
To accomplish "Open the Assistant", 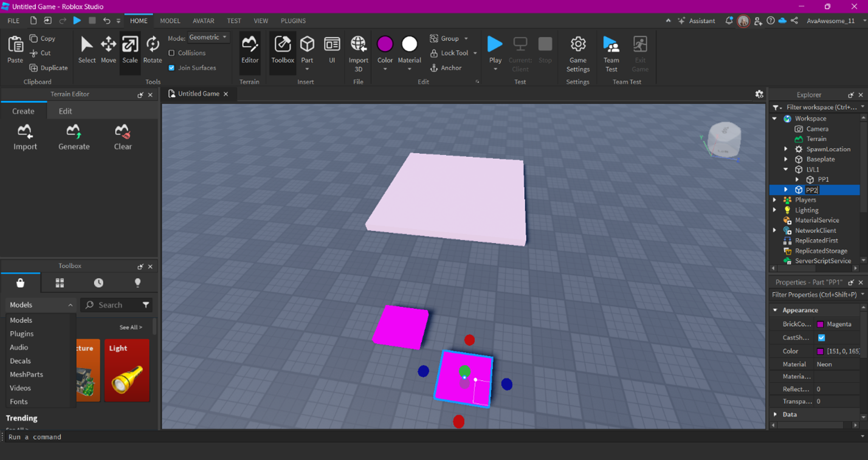I will tap(697, 21).
